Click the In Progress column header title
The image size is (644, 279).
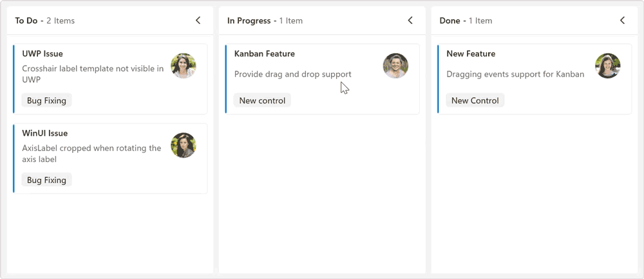tap(249, 21)
